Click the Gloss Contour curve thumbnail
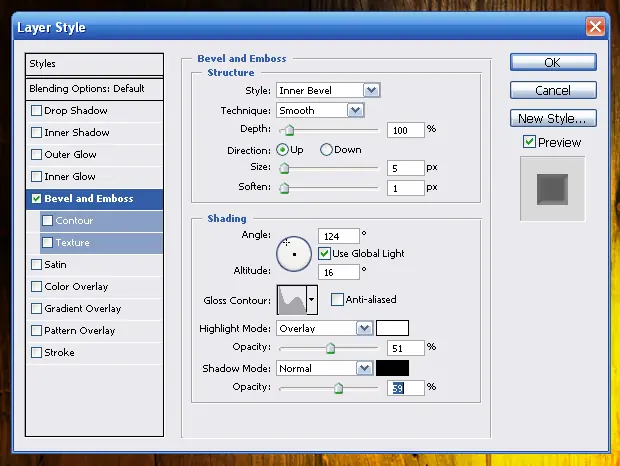620x466 pixels. (291, 299)
